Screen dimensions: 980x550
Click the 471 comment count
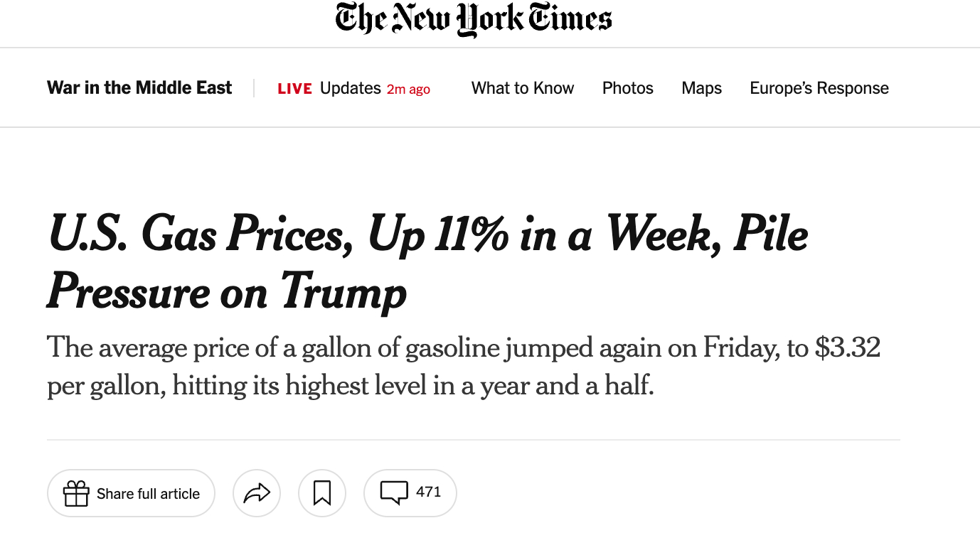pyautogui.click(x=428, y=492)
